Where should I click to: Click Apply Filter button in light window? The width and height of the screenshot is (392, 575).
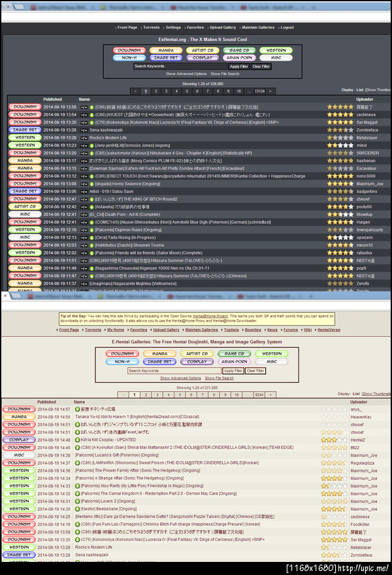click(233, 371)
